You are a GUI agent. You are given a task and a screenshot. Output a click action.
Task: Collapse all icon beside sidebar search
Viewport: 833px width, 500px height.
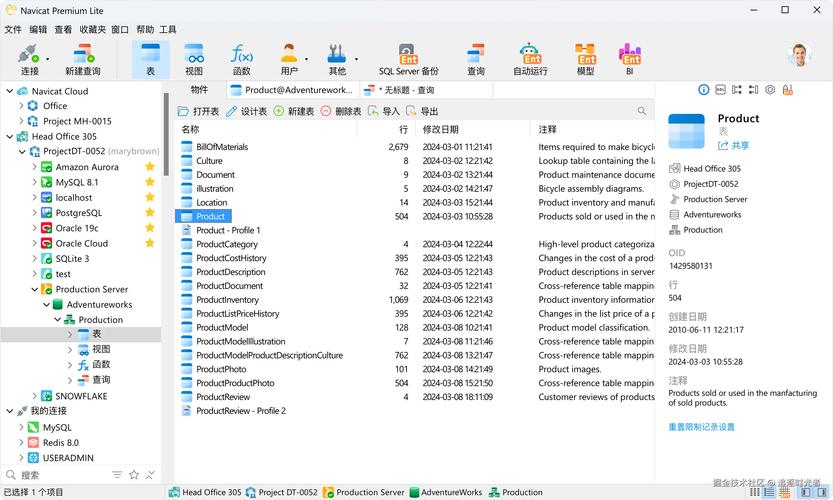tap(150, 474)
